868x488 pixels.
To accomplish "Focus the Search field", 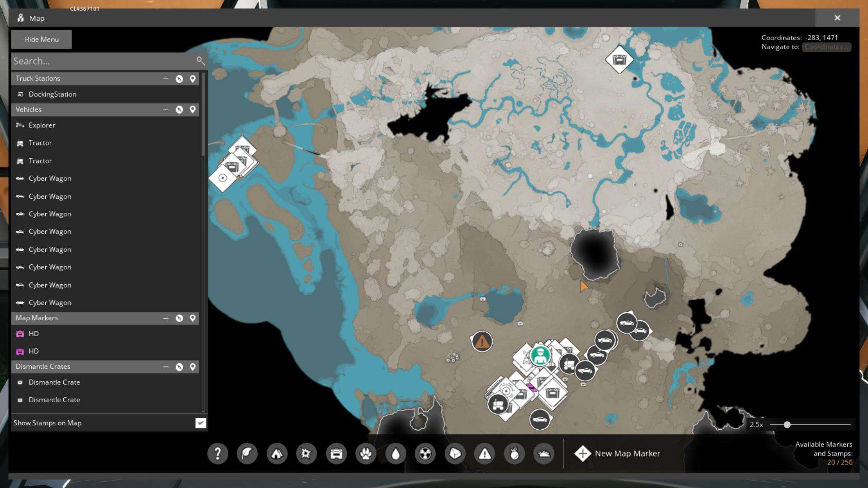I will [108, 61].
